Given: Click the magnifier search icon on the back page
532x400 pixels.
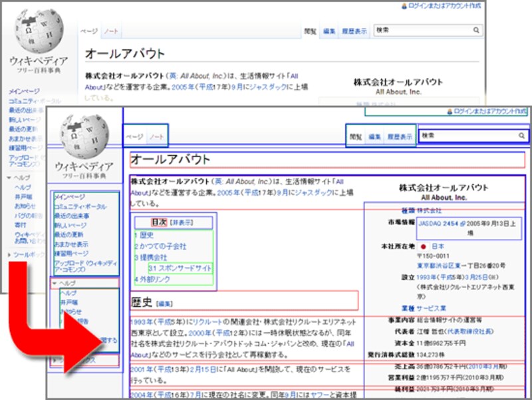Looking at the screenshot, I should point(476,30).
